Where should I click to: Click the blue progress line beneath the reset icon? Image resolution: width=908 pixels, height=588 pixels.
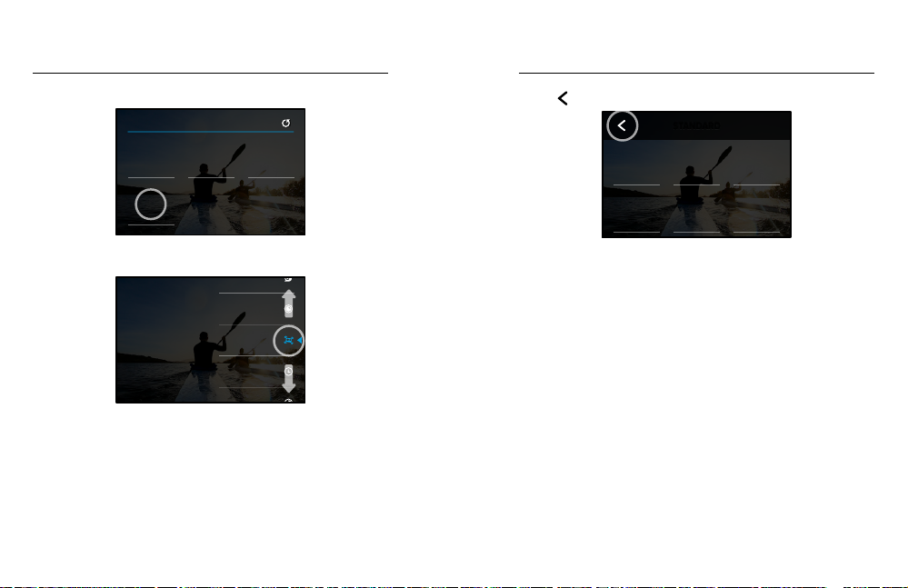tap(210, 132)
